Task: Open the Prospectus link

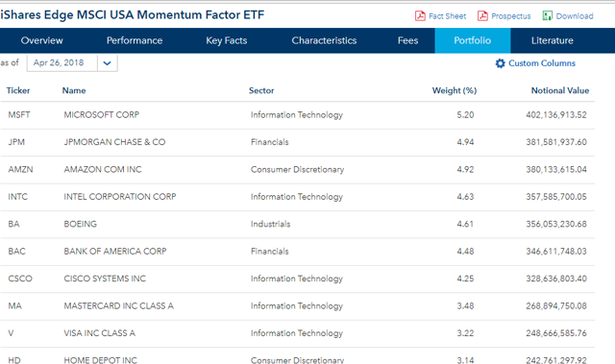Action: [511, 16]
